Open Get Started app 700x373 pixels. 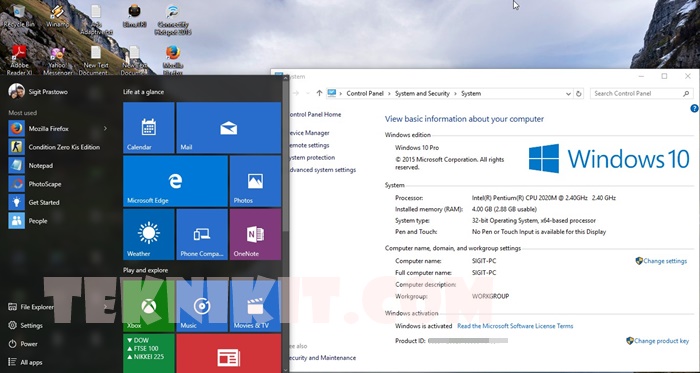click(58, 202)
